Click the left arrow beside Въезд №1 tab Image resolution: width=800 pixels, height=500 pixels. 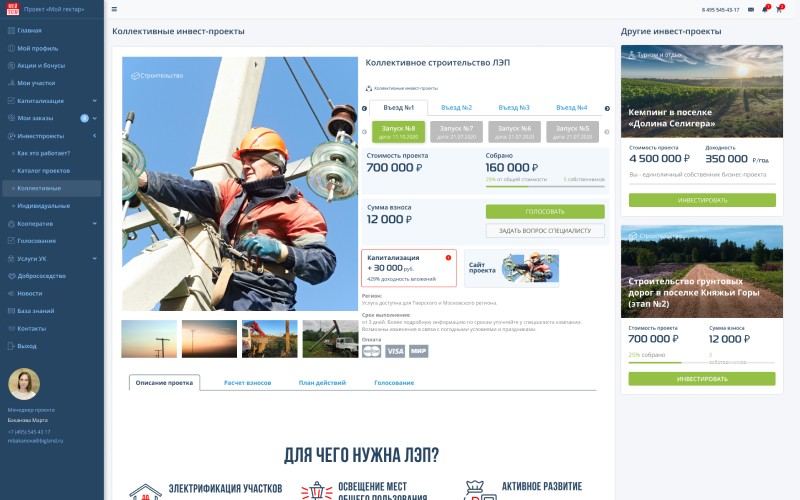click(364, 108)
